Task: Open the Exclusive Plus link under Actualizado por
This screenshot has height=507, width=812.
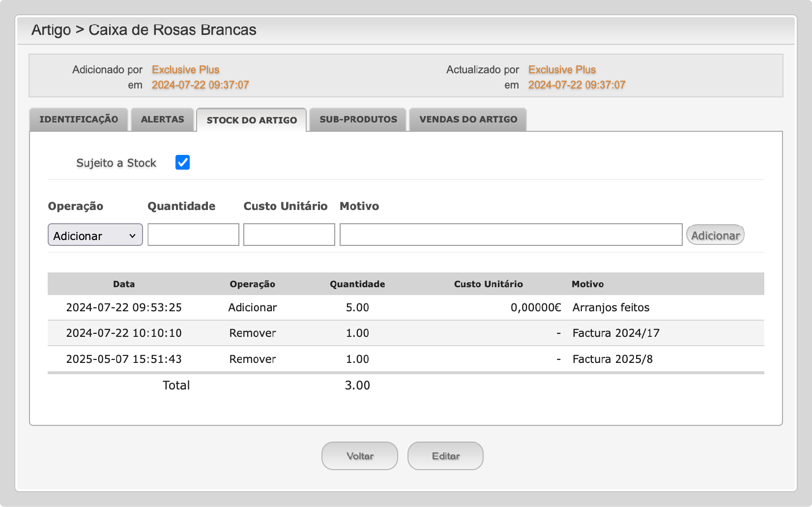Action: (x=562, y=70)
